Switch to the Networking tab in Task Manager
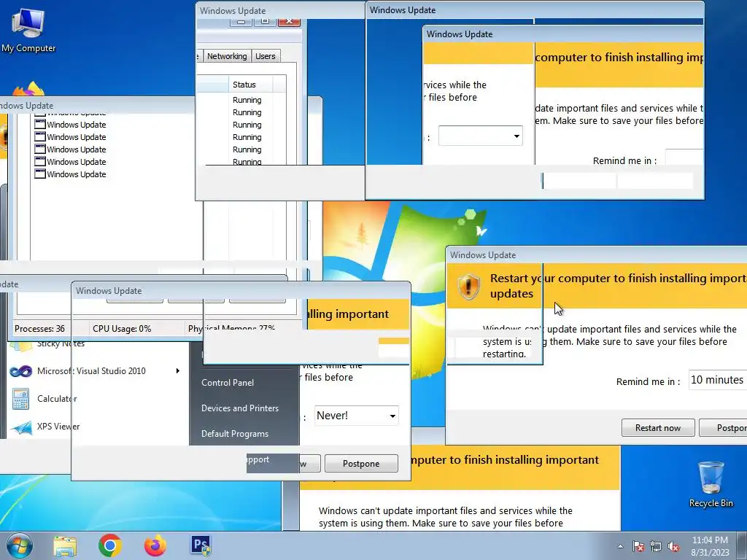 pyautogui.click(x=227, y=56)
